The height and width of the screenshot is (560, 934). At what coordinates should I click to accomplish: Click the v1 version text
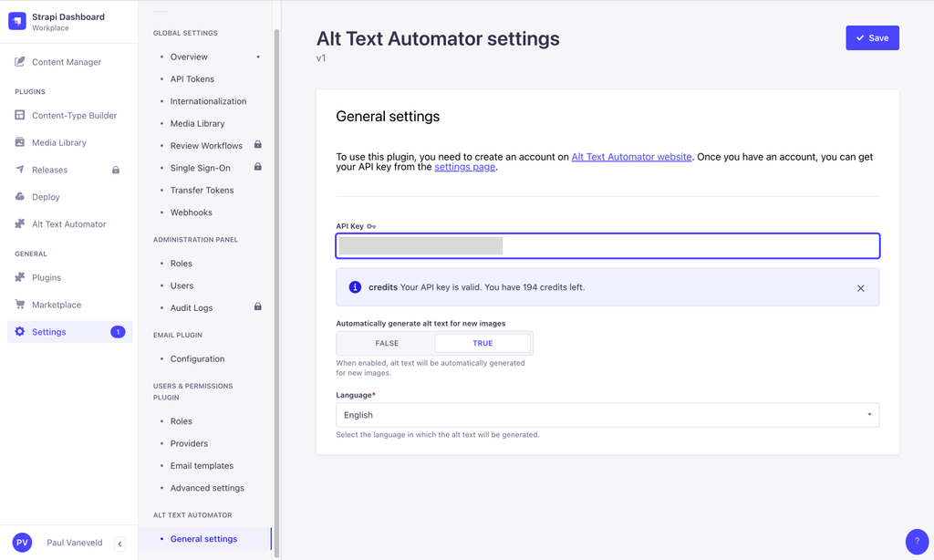[321, 57]
